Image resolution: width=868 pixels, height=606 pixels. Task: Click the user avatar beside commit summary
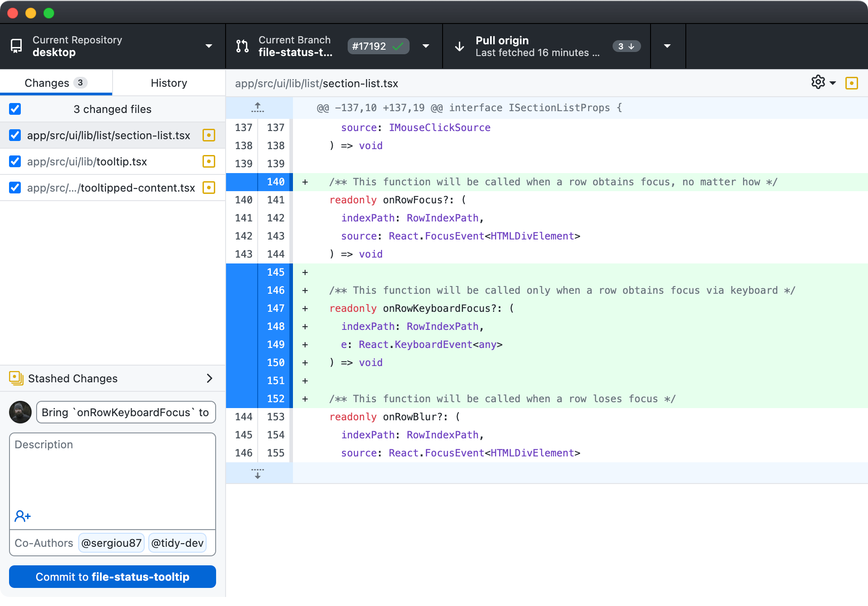20,412
